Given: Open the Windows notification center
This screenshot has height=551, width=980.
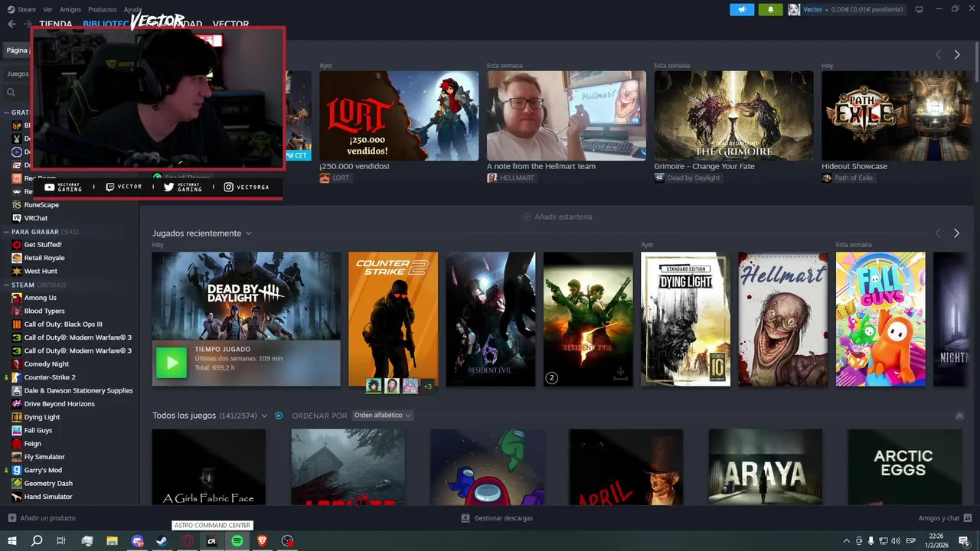Looking at the screenshot, I should pyautogui.click(x=964, y=541).
